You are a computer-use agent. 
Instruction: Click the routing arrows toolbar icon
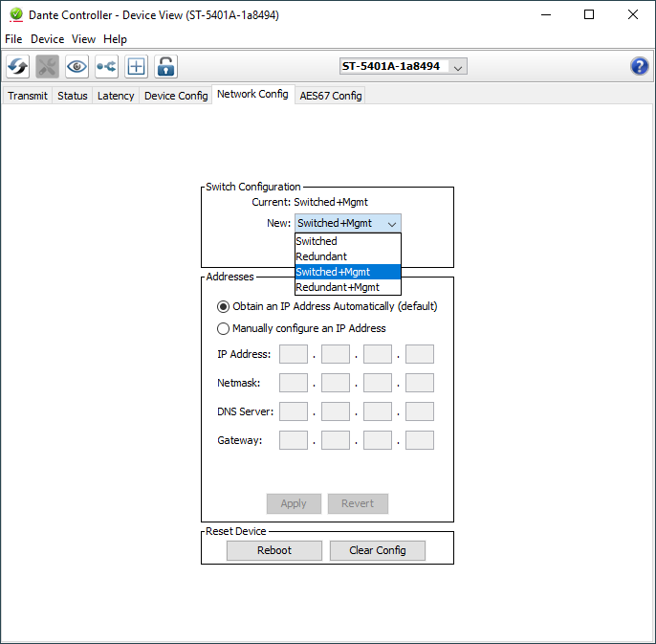(x=106, y=66)
